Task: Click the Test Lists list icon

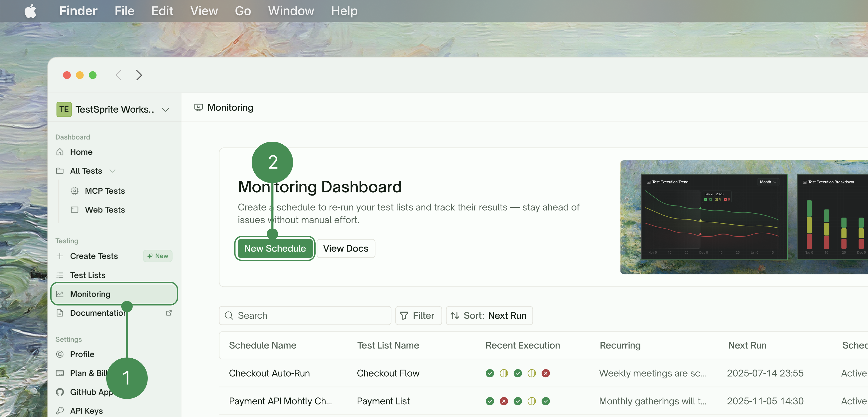Action: point(60,275)
